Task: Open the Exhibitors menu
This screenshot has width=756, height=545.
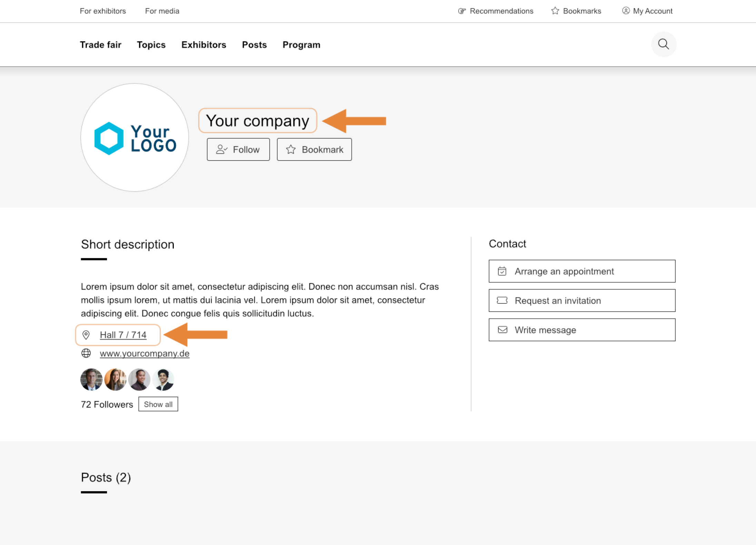Action: (204, 45)
